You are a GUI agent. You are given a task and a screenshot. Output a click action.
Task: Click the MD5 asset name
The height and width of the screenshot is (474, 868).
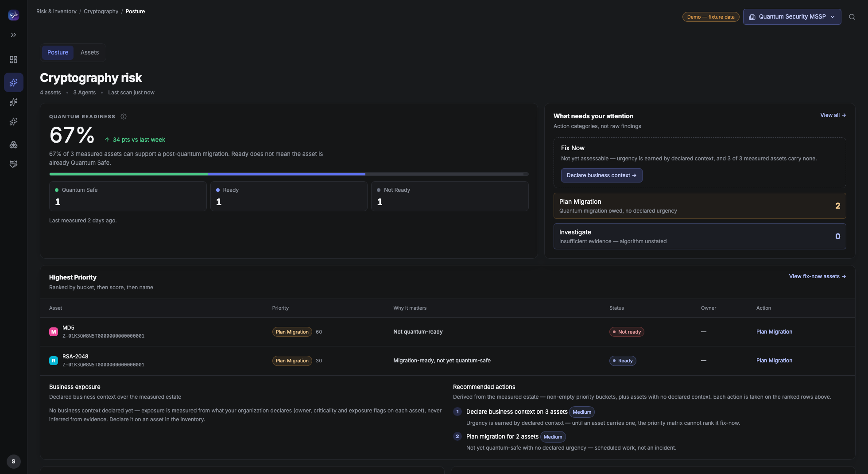click(x=68, y=328)
